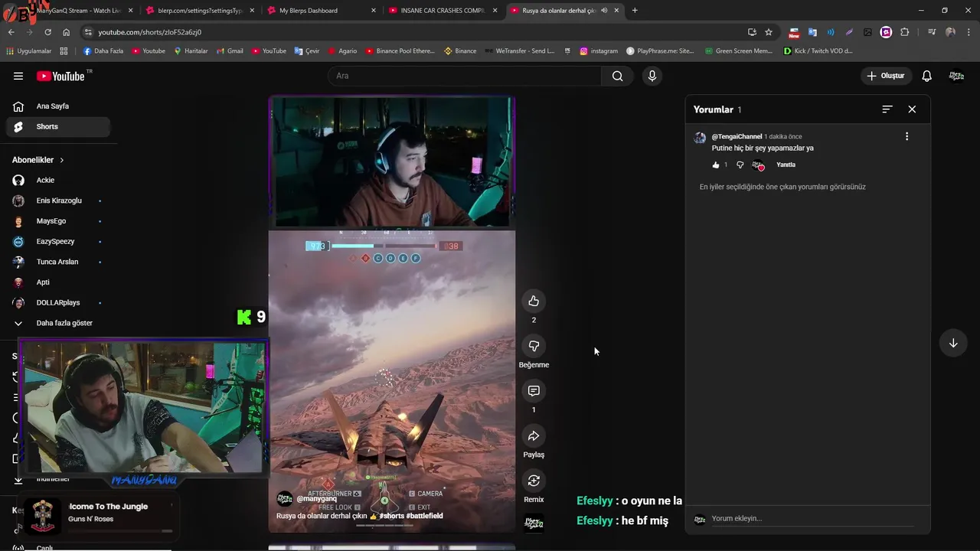Mute the playing Rusya tab audio
Screen dimensions: 980x551
604,11
